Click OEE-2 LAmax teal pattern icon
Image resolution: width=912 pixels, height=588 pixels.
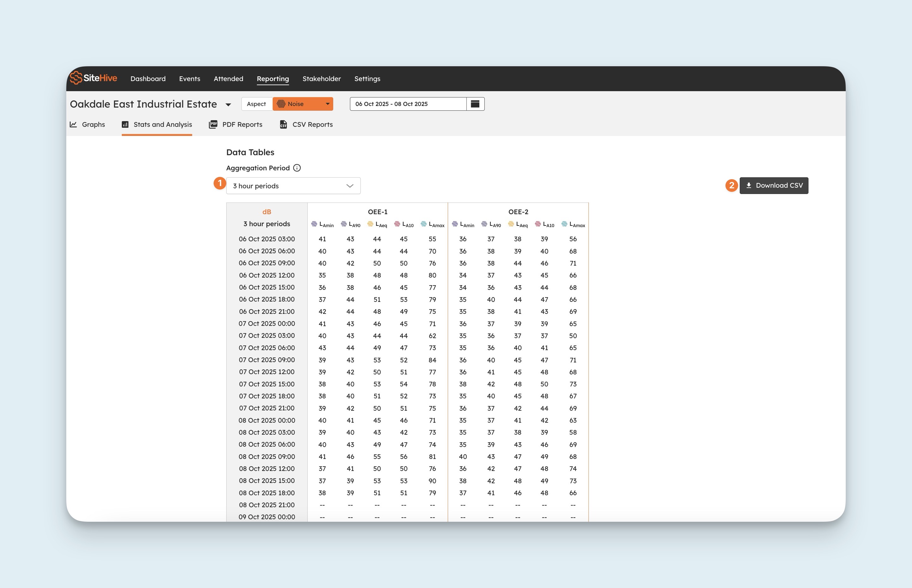click(x=564, y=224)
